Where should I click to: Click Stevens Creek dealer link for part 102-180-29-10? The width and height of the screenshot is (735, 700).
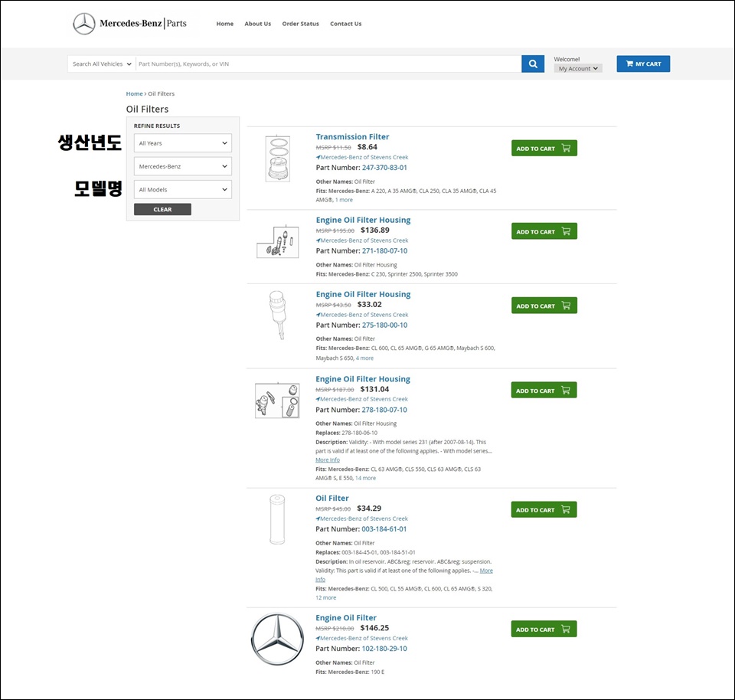(362, 638)
